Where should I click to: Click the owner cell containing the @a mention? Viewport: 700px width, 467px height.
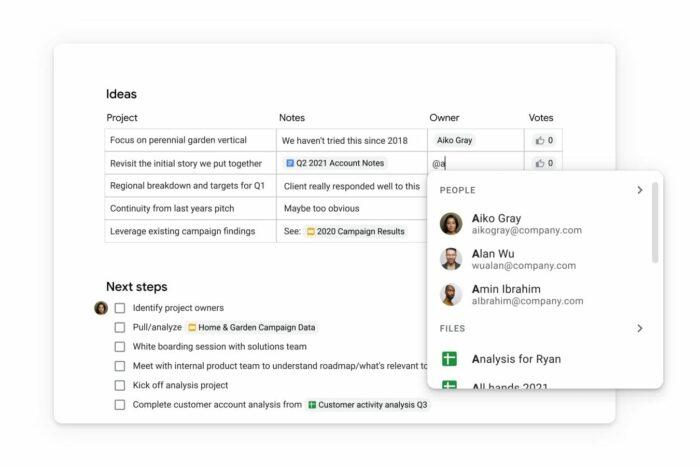coord(475,164)
